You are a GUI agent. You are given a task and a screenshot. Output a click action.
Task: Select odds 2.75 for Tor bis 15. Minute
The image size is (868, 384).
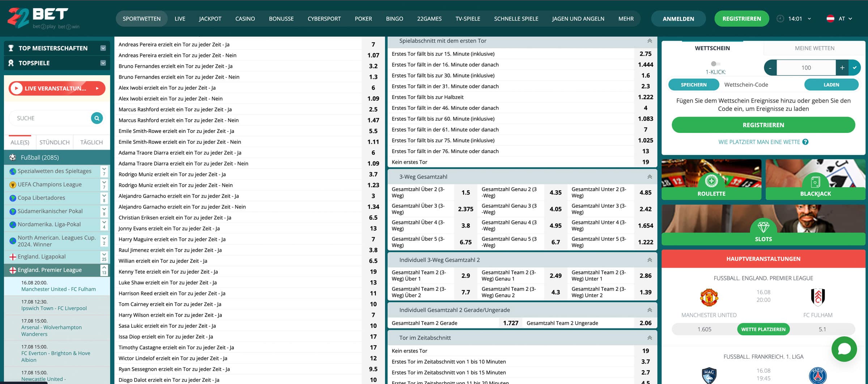point(645,54)
